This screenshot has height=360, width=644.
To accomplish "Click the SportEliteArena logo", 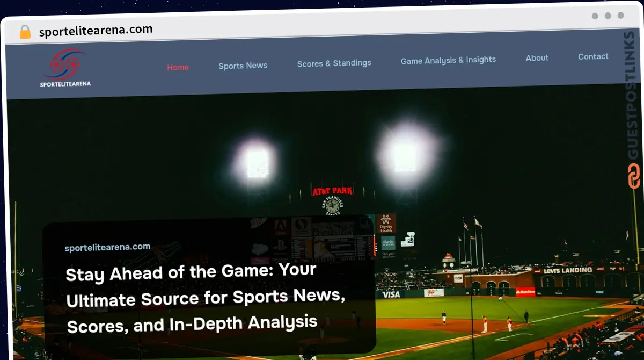I will (65, 68).
